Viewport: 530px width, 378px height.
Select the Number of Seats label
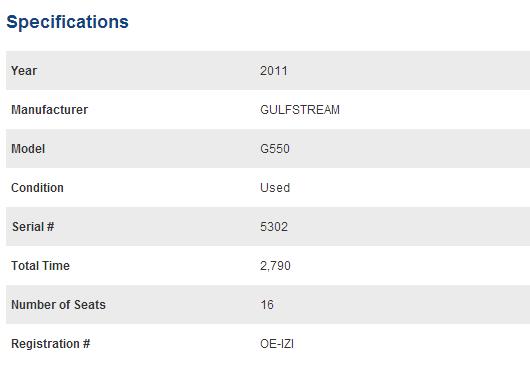[x=58, y=305]
